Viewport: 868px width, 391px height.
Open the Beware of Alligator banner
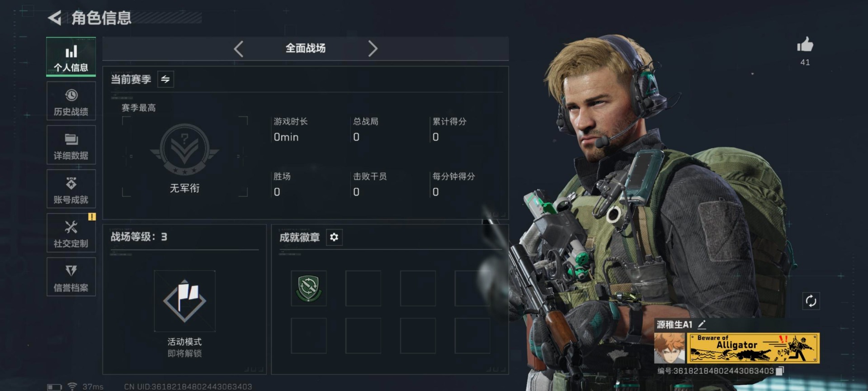(x=753, y=348)
